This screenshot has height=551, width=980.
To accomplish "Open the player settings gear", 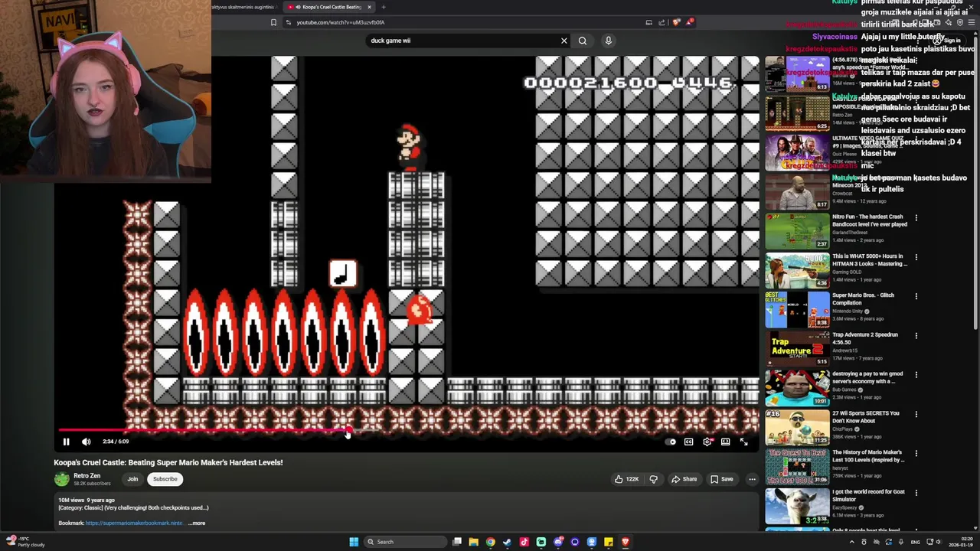I will tap(707, 442).
